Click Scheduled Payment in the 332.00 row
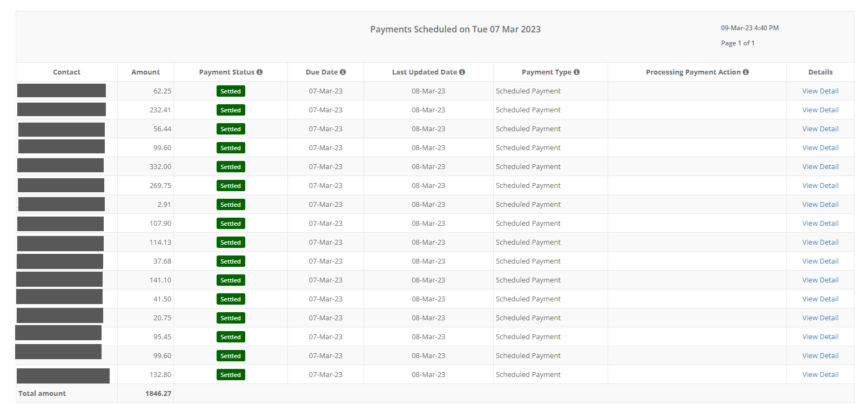 (x=528, y=166)
